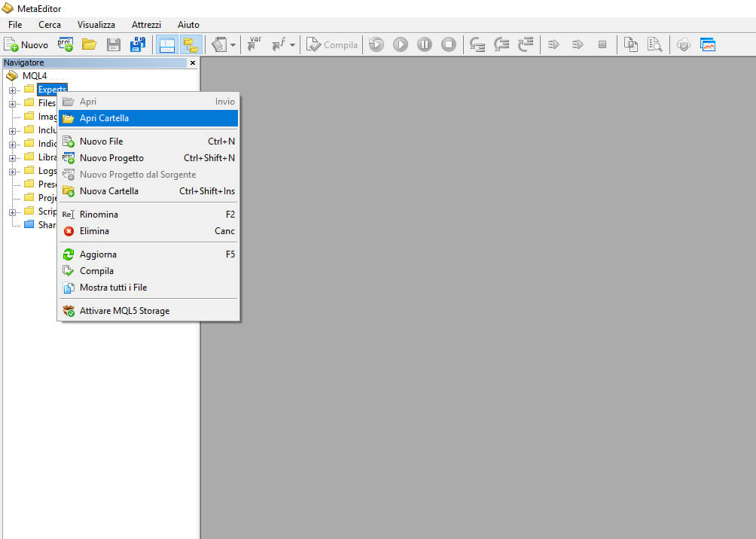Image resolution: width=756 pixels, height=539 pixels.
Task: Open file with the folder toolbar icon
Action: [x=89, y=45]
